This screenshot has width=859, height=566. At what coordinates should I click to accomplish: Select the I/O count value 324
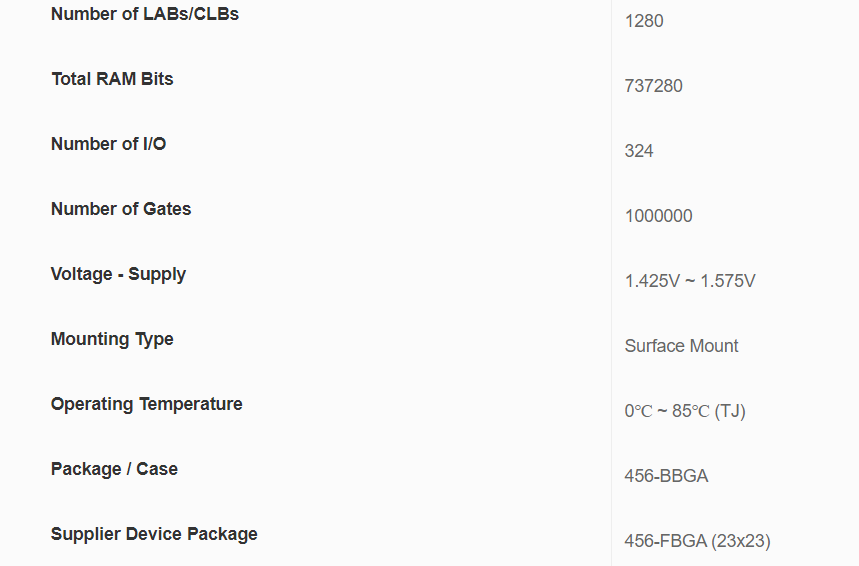tap(639, 151)
